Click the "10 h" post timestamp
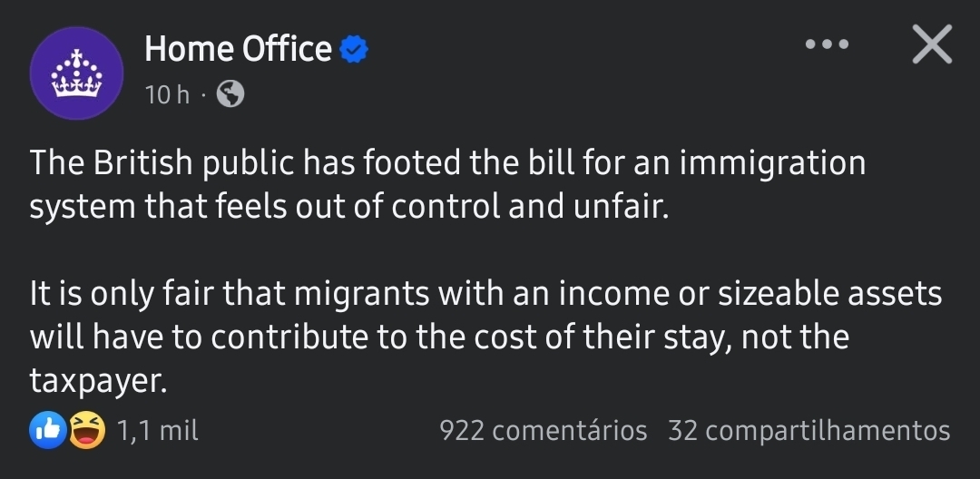The width and height of the screenshot is (980, 479). point(167,93)
